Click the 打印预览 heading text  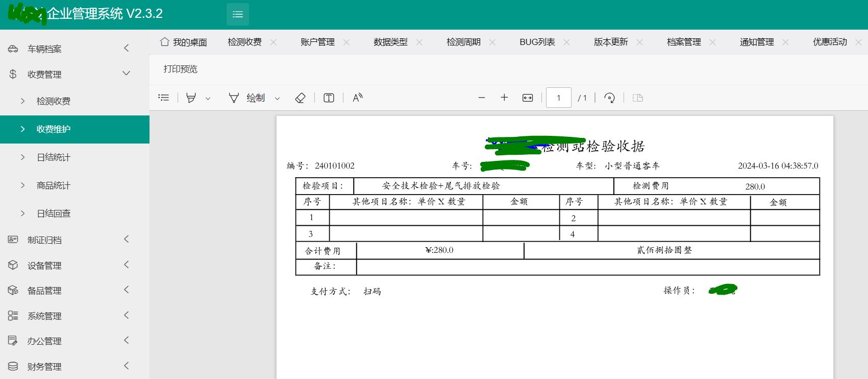pos(180,69)
